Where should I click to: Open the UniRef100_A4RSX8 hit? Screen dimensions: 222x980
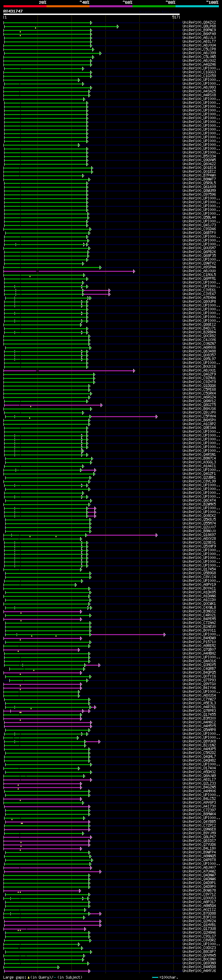(x=199, y=95)
